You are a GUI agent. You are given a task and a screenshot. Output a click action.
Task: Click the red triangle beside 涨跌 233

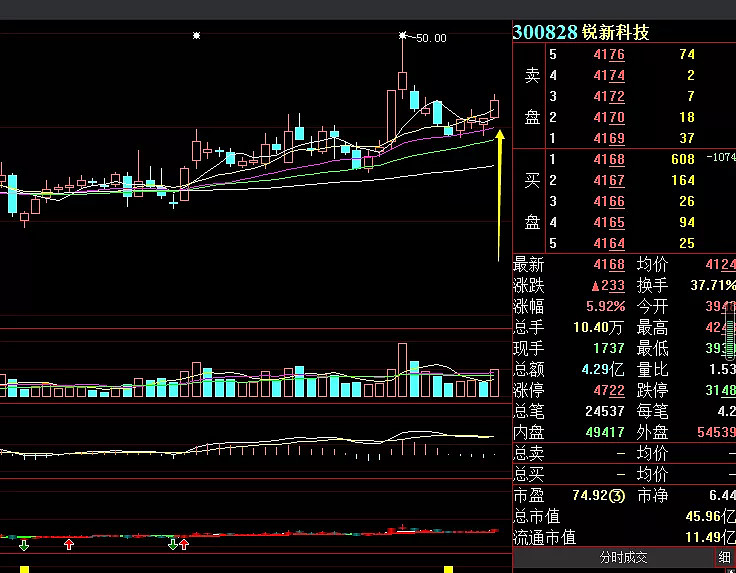595,285
